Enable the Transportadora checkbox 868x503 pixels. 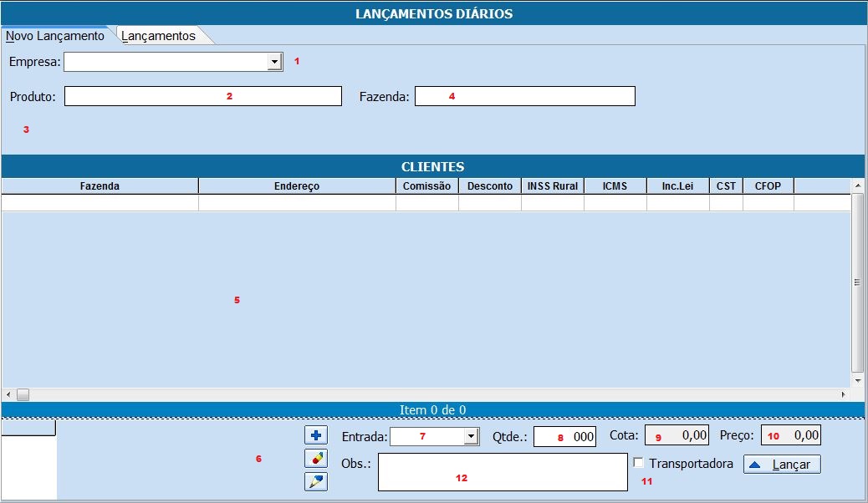[x=639, y=463]
